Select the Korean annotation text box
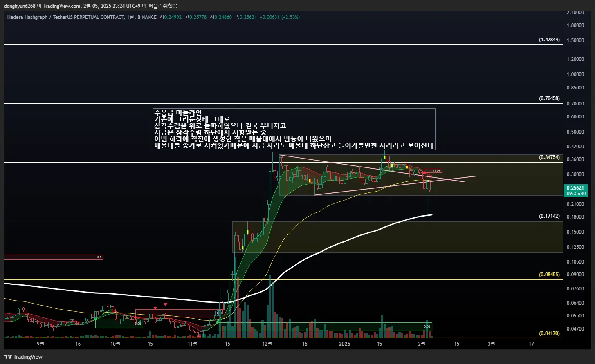The height and width of the screenshot is (364, 595). [x=294, y=129]
